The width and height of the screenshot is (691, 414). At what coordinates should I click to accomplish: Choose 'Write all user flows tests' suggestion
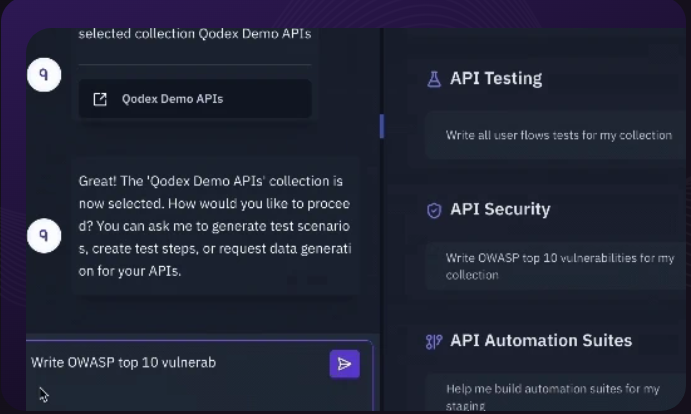[558, 135]
